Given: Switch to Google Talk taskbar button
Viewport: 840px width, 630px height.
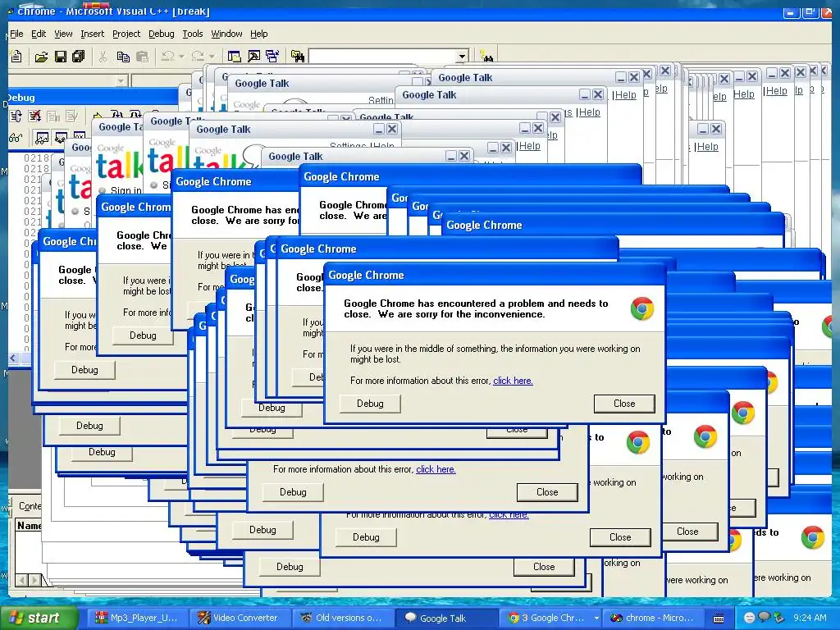Looking at the screenshot, I should (x=445, y=618).
